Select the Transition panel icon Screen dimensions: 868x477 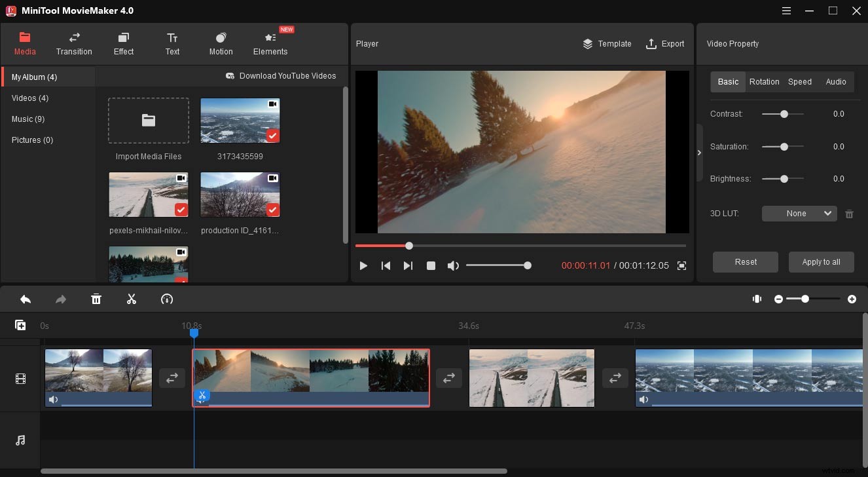click(x=73, y=43)
